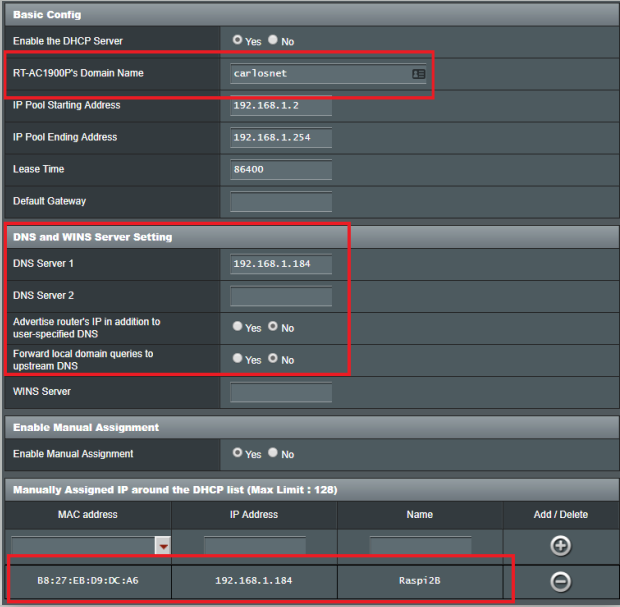Viewport: 620px width, 607px height.
Task: Click the new entry IP Address input
Action: [x=255, y=546]
